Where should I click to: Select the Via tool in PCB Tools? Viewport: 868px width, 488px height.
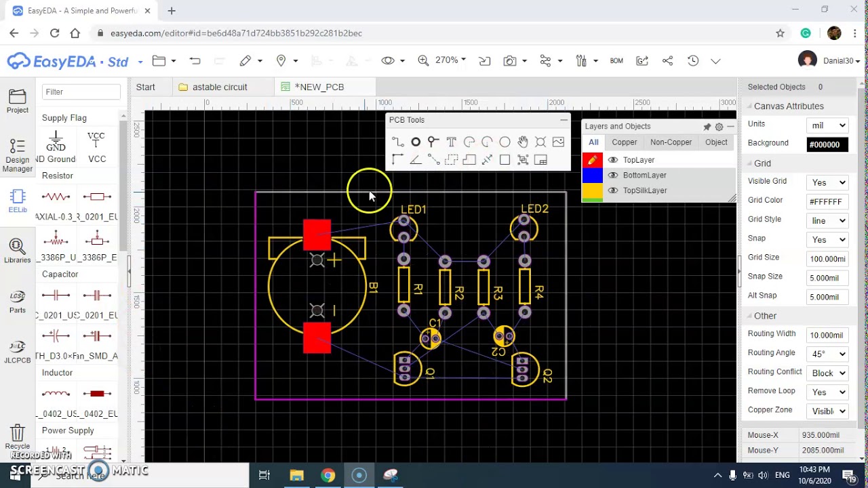[433, 142]
